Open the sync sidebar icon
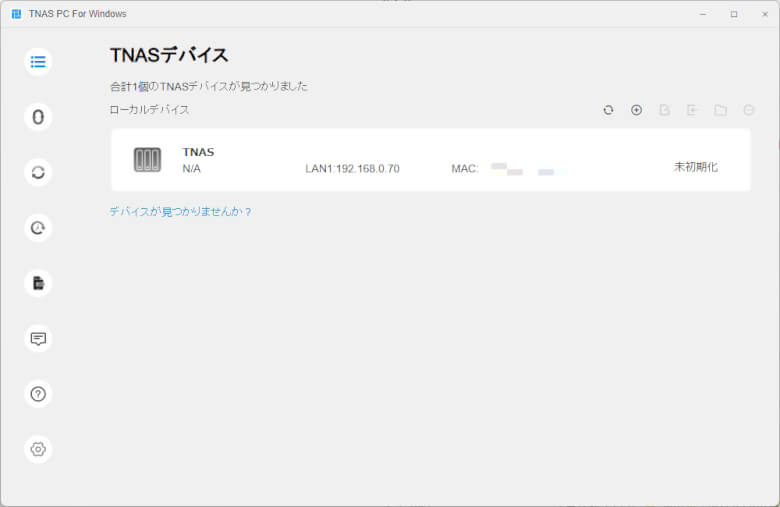Screen dimensions: 780x507 (38, 172)
